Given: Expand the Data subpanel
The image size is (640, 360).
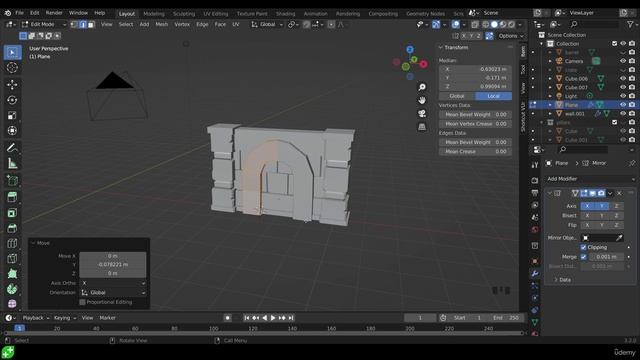Looking at the screenshot, I should click(x=563, y=280).
